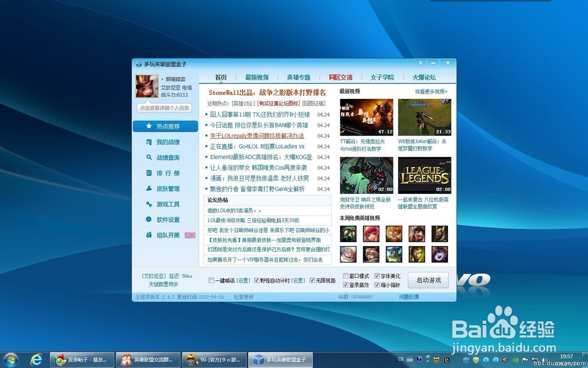Open the 英雄专题 tab

pos(299,77)
